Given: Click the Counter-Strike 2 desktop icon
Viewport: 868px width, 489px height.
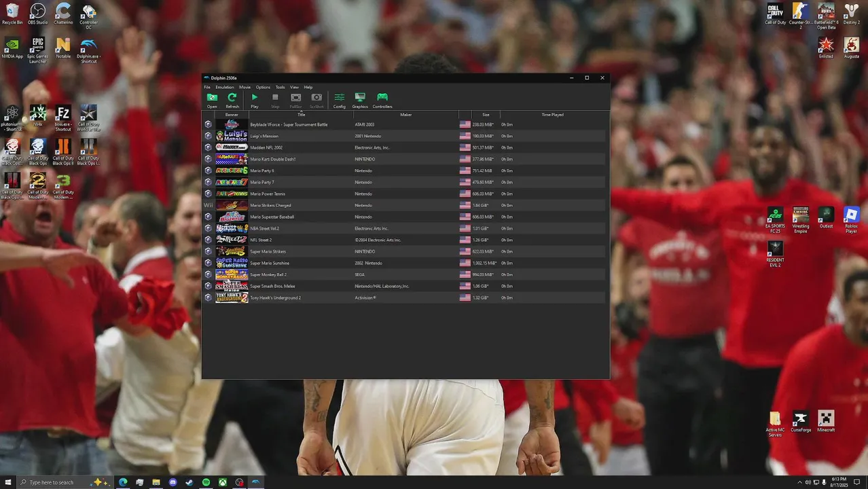Looking at the screenshot, I should 800,16.
